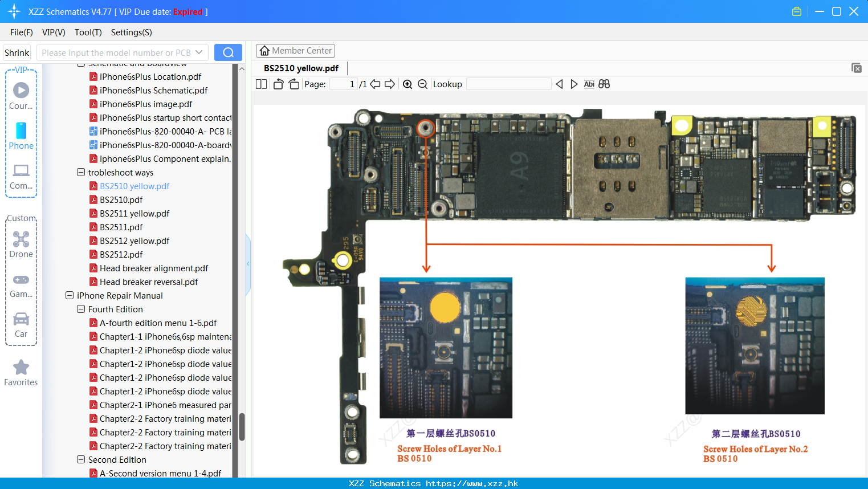Open BS2512.pdf

coord(121,254)
